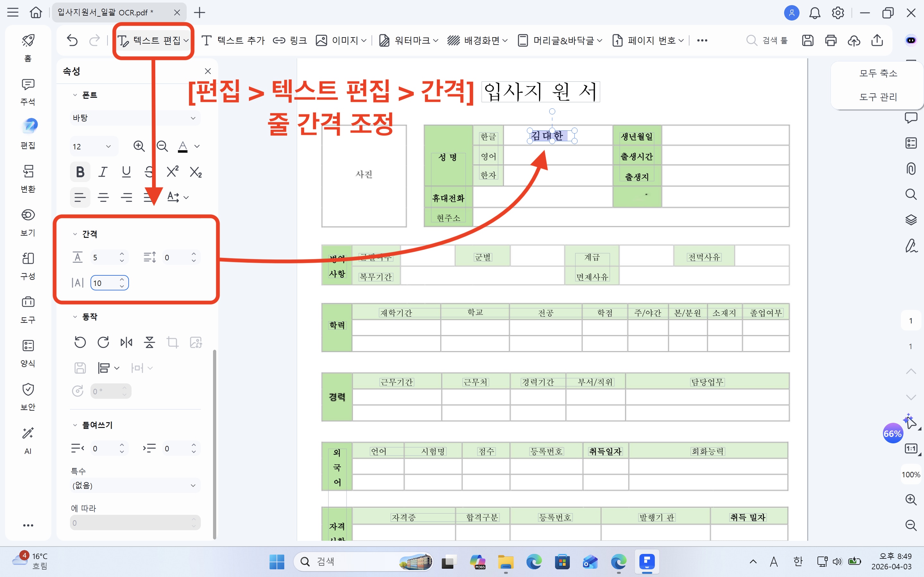Toggle Italic text formatting
Image resolution: width=924 pixels, height=577 pixels.
103,172
